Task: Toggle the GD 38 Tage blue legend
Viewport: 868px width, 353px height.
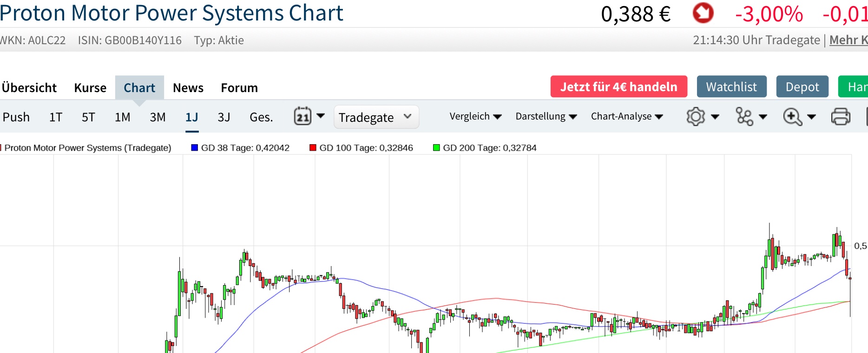Action: tap(240, 148)
